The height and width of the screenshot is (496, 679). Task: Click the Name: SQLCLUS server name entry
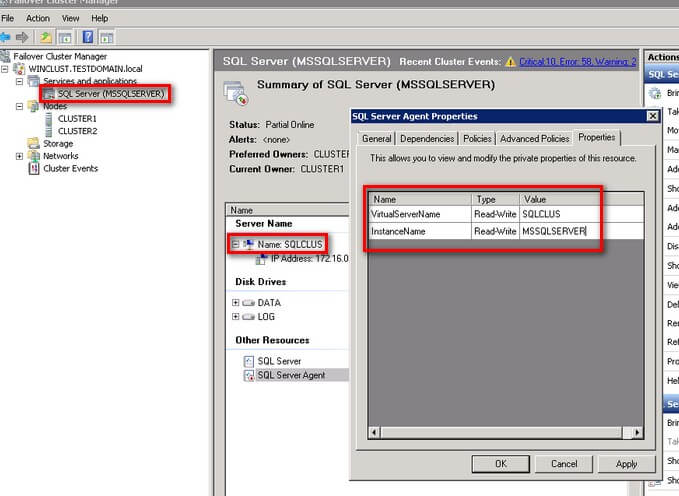[x=290, y=244]
